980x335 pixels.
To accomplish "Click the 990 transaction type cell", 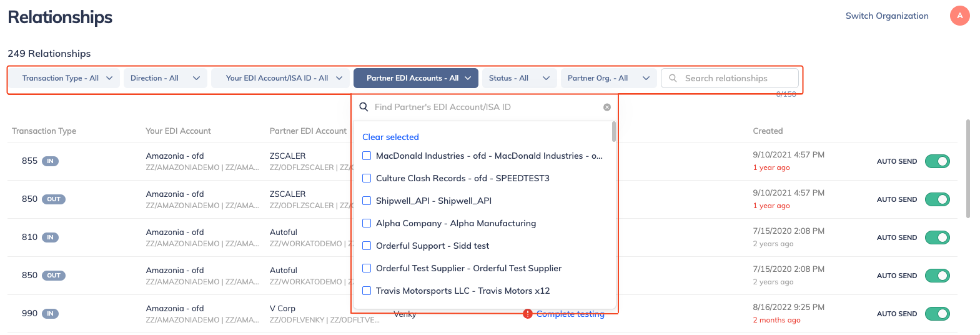I will (x=29, y=313).
